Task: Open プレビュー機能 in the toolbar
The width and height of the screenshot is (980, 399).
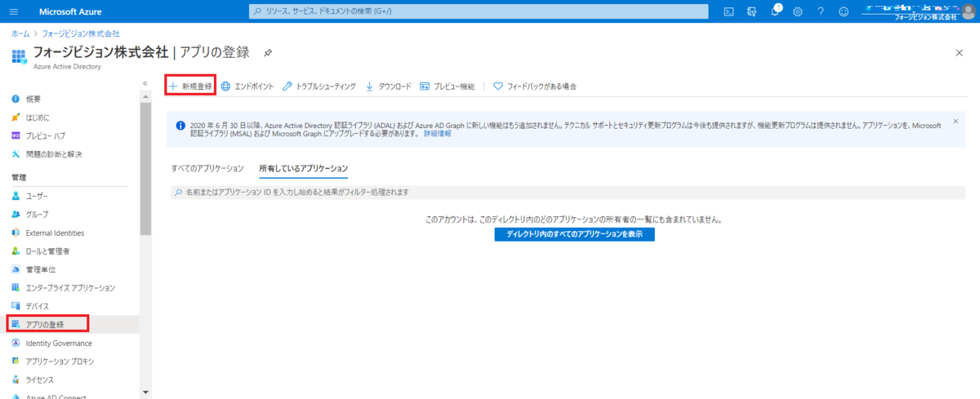Action: pyautogui.click(x=447, y=86)
